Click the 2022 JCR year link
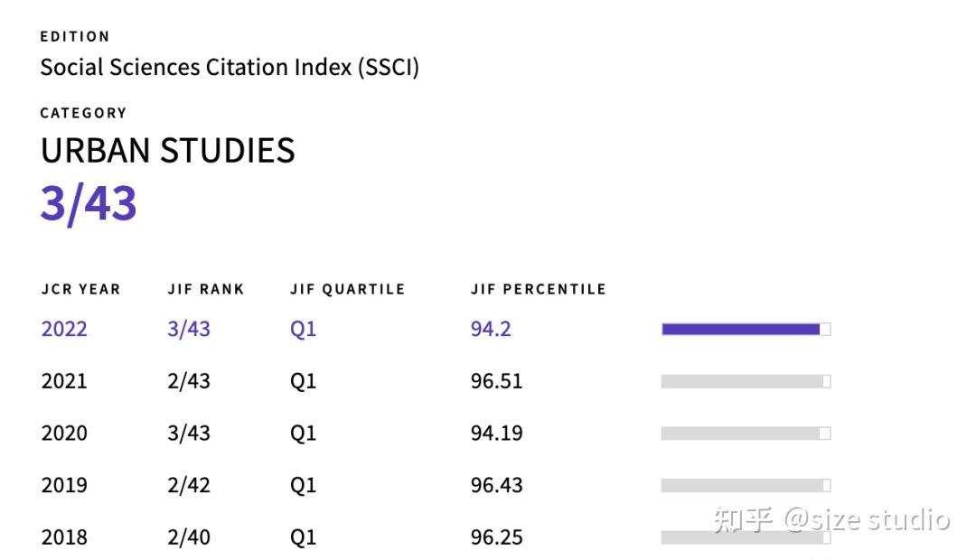The width and height of the screenshot is (976, 560). tap(64, 328)
